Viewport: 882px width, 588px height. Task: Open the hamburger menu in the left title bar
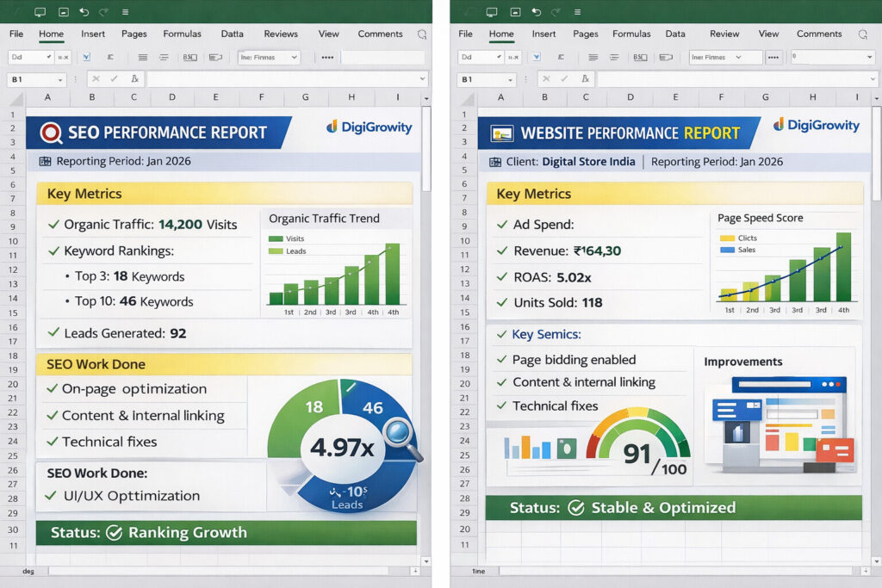[x=126, y=12]
